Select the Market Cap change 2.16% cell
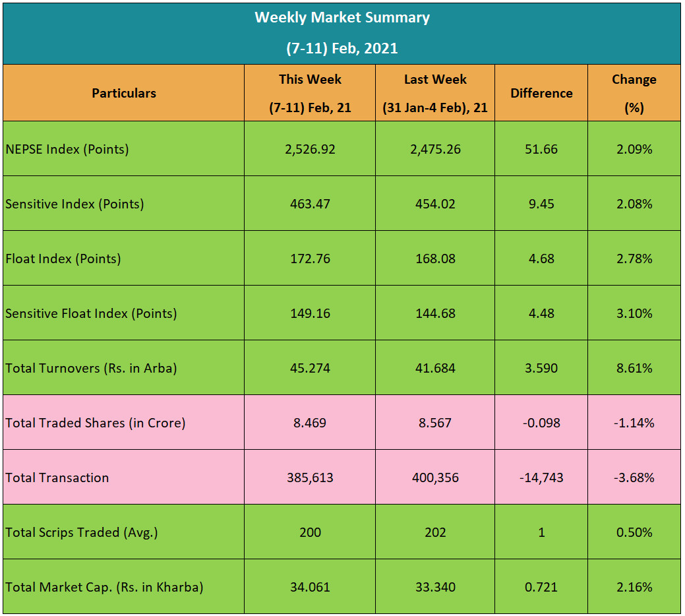 click(634, 587)
